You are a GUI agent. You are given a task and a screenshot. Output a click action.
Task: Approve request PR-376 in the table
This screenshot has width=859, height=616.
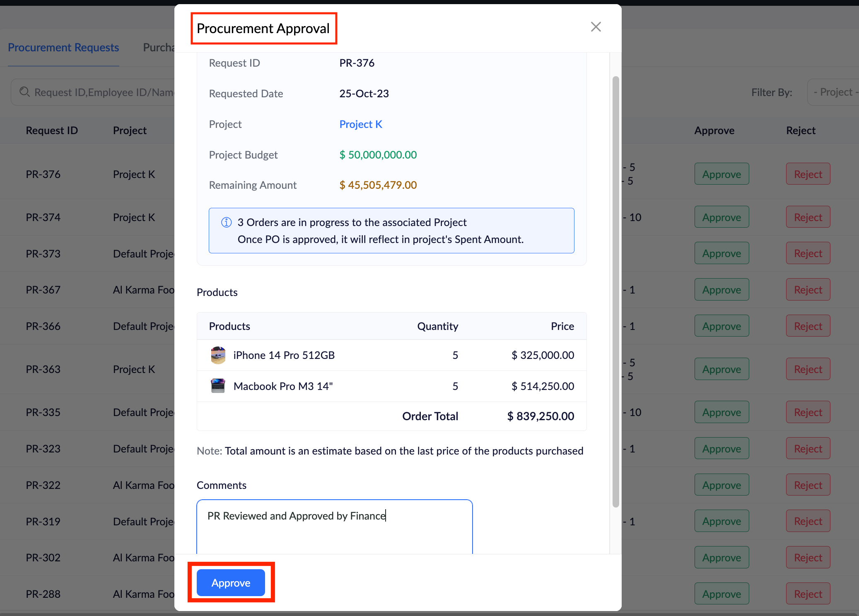(x=721, y=174)
